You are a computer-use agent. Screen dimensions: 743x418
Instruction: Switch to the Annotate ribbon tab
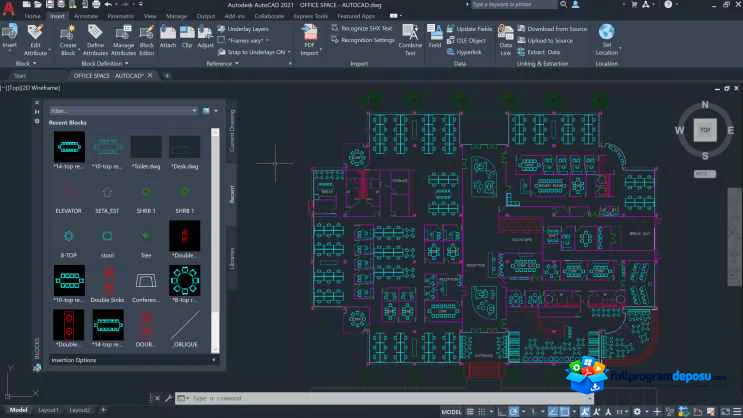point(85,16)
